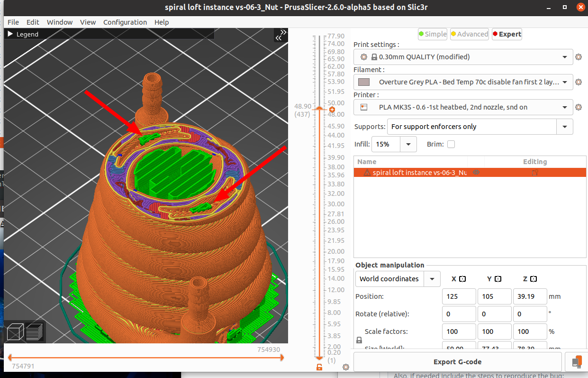The height and width of the screenshot is (378, 588).
Task: Open printer settings tab via gear icon
Action: (x=579, y=107)
